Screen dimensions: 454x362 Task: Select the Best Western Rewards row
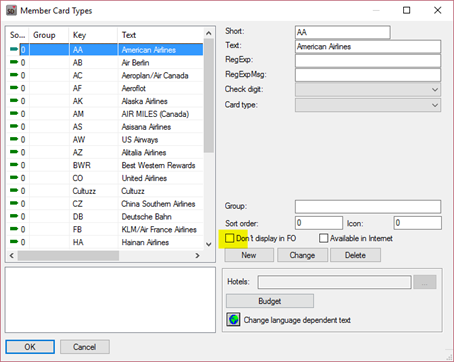click(105, 165)
